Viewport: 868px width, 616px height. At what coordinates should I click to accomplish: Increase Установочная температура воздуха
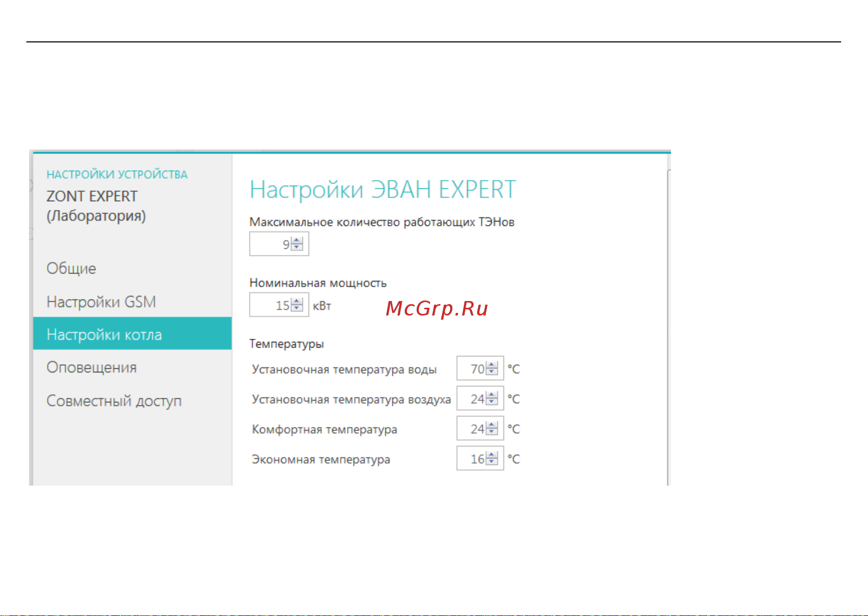492,395
